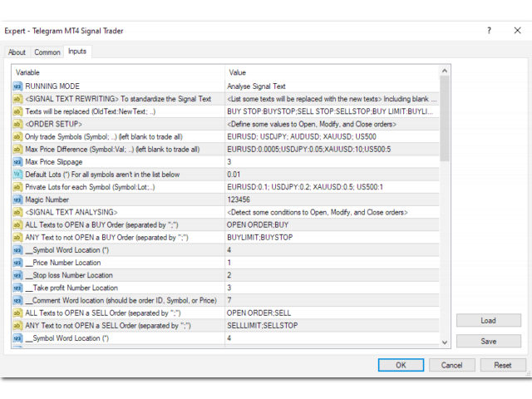Click icon beside Comment Word location
The height and width of the screenshot is (399, 532).
[x=17, y=300]
